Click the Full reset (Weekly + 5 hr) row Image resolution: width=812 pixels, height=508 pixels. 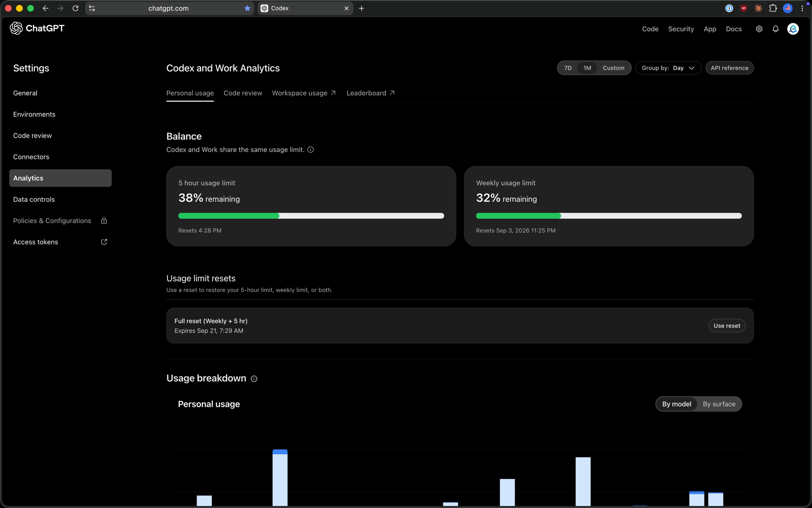[x=460, y=326]
